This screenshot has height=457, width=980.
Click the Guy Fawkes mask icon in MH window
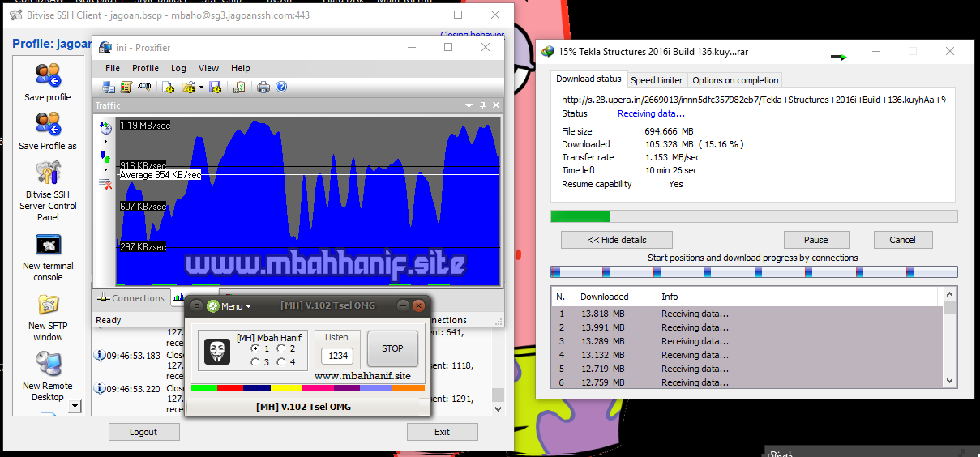217,351
